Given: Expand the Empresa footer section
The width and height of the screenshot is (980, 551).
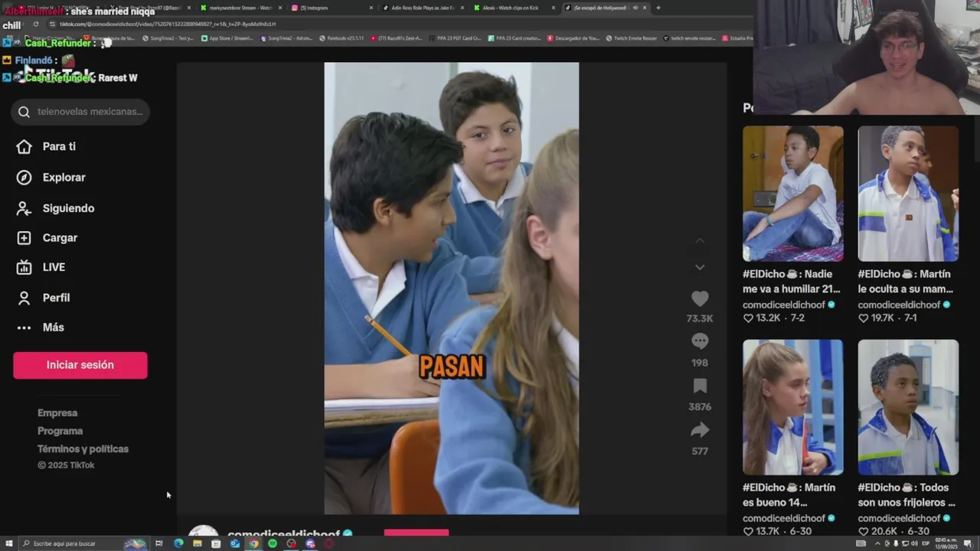Looking at the screenshot, I should (x=57, y=412).
